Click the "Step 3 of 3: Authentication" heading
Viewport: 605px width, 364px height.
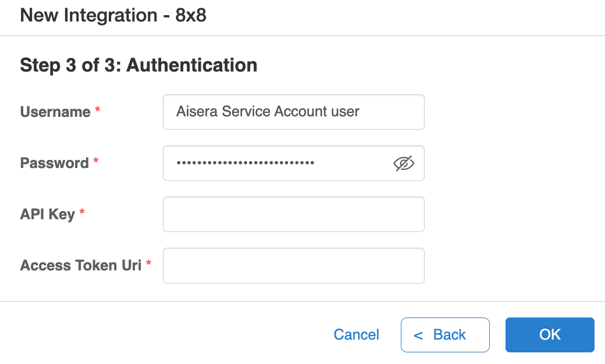[x=138, y=65]
